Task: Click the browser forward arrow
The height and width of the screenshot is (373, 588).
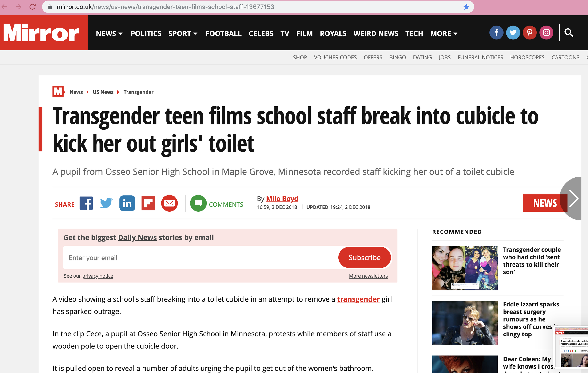Action: [18, 7]
